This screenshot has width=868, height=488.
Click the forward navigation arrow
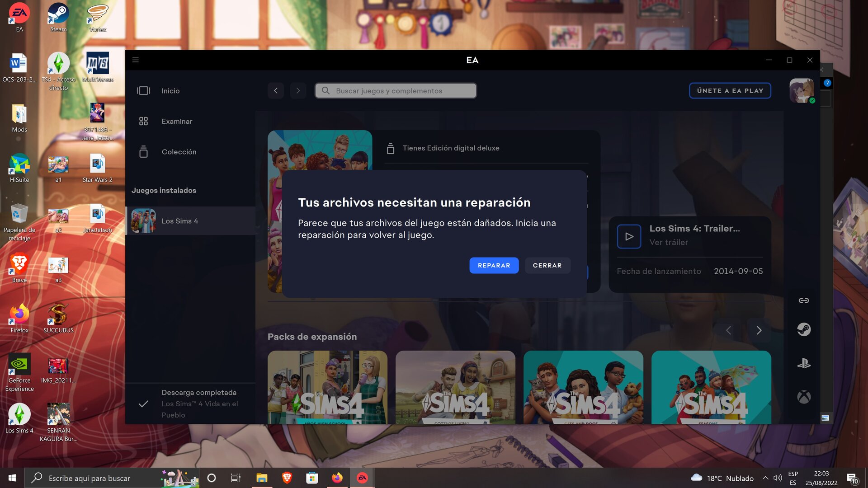(x=298, y=91)
